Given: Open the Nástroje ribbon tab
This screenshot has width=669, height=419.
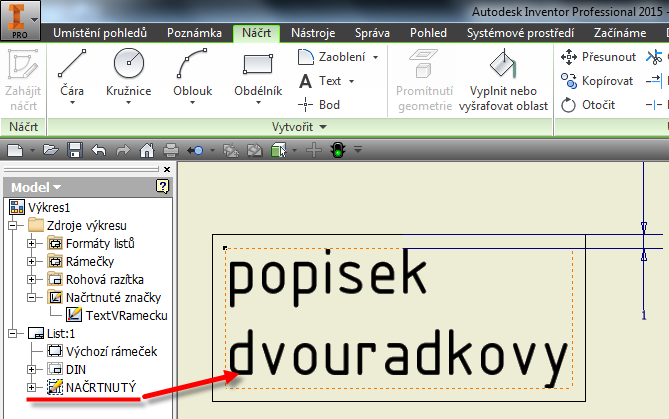Looking at the screenshot, I should pyautogui.click(x=312, y=33).
